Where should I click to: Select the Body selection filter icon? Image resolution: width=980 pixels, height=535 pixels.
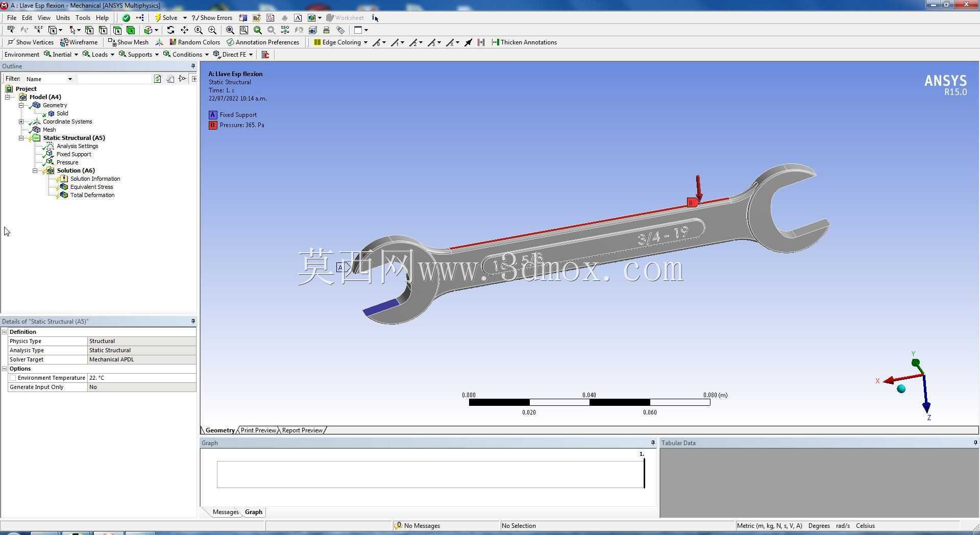point(131,30)
